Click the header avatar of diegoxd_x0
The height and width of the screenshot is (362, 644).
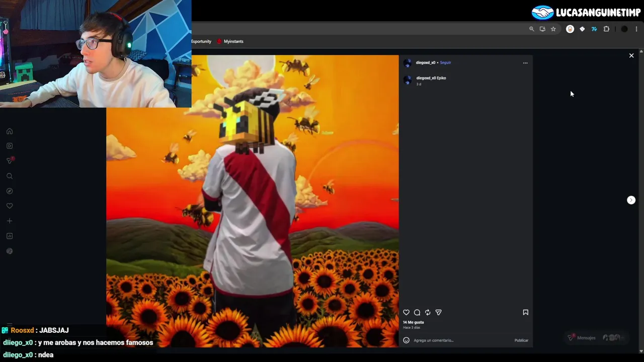click(x=408, y=63)
